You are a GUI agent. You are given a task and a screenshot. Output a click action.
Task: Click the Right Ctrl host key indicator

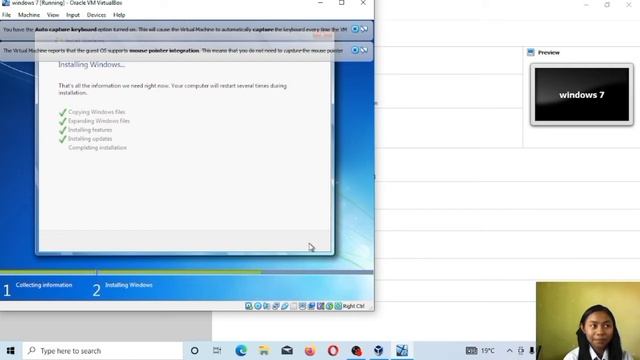click(x=353, y=306)
